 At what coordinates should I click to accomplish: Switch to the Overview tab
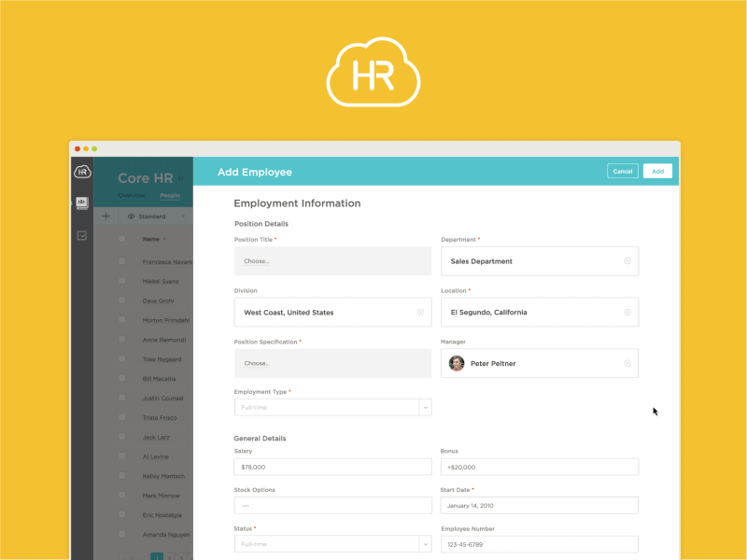(131, 196)
